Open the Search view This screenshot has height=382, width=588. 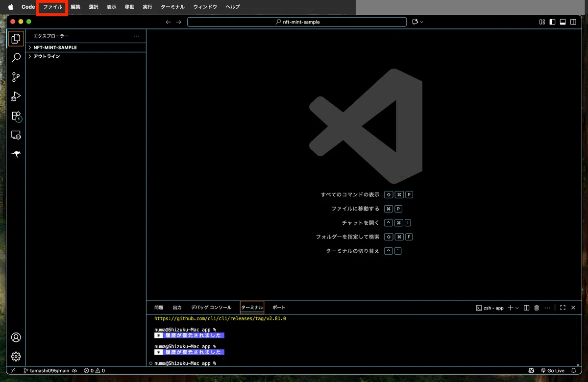[16, 58]
